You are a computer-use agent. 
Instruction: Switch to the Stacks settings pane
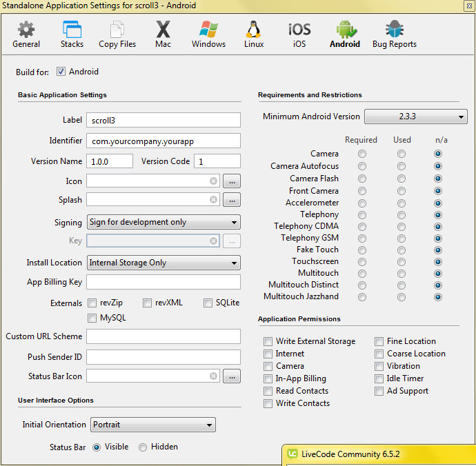coord(72,34)
